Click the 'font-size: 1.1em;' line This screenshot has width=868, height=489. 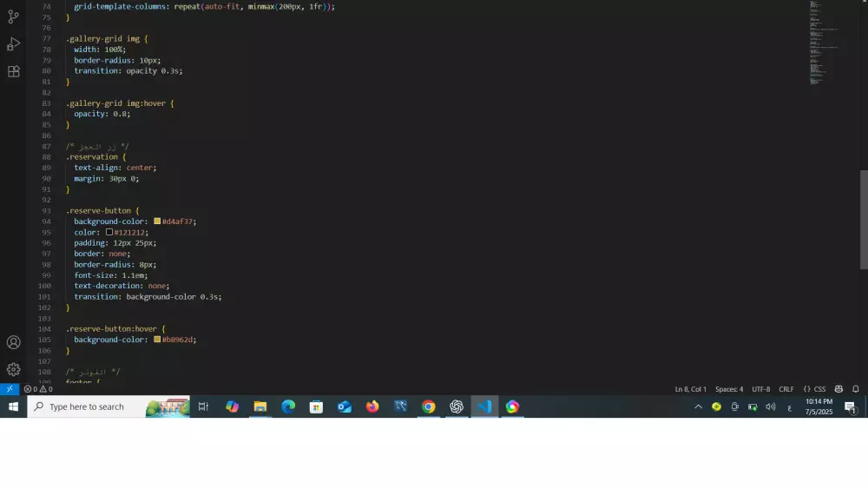coord(111,275)
